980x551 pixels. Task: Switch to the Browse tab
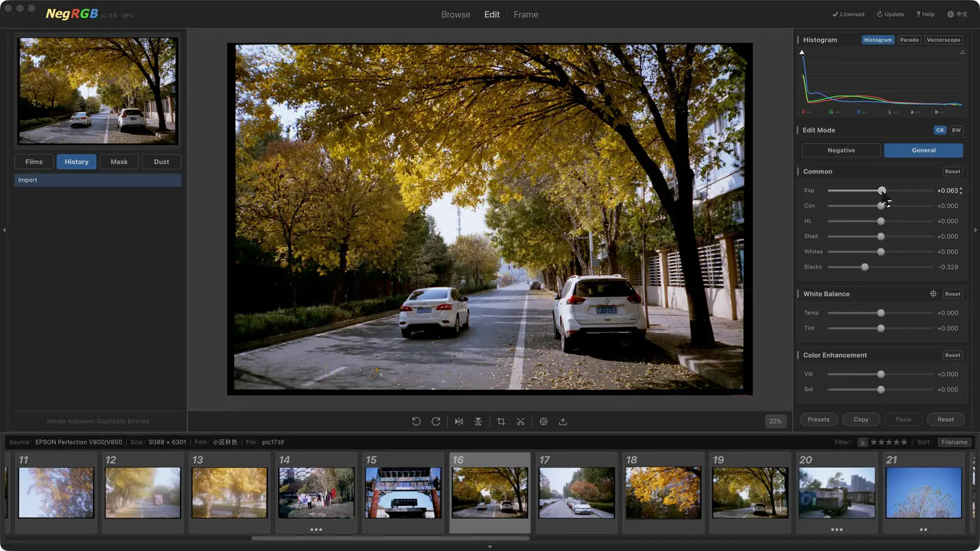click(456, 15)
